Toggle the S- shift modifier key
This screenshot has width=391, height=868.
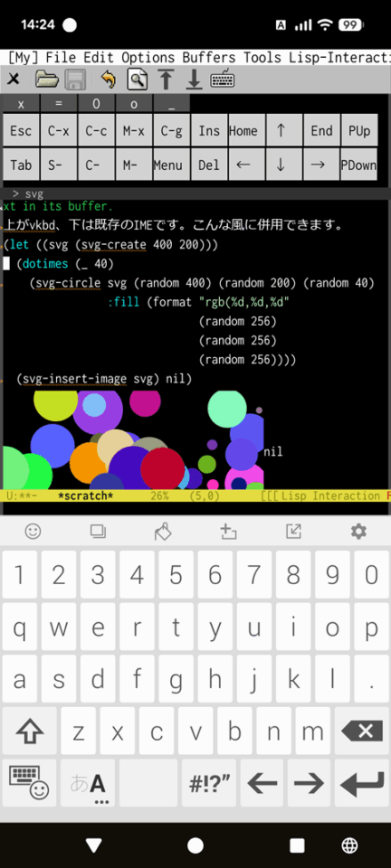(58, 165)
